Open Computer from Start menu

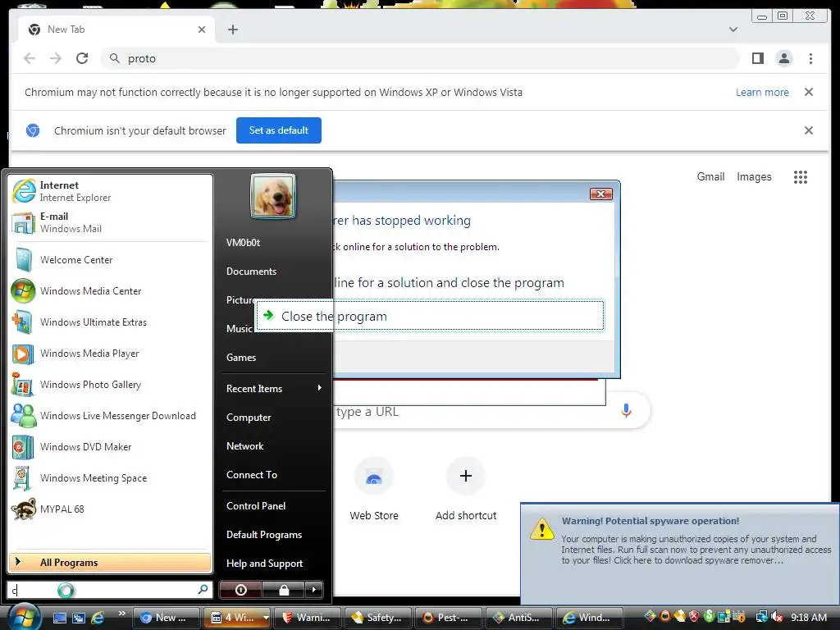[249, 418]
